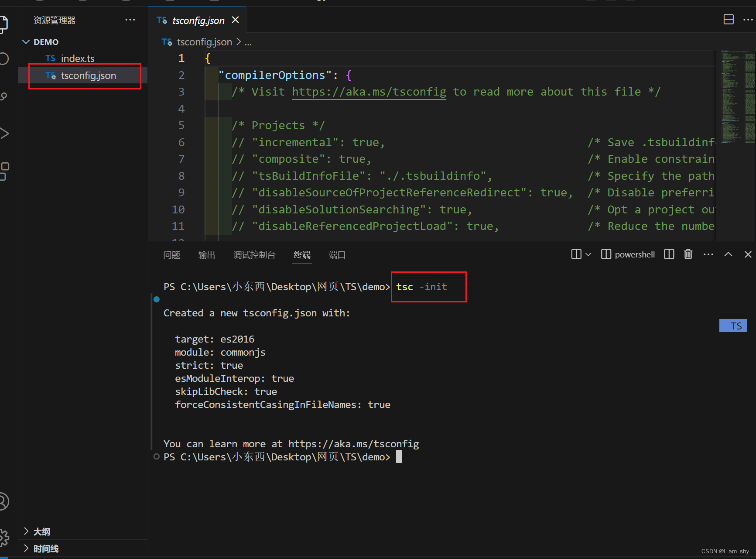Open the Source Control activity bar icon
This screenshot has height=559, width=756.
(x=3, y=96)
